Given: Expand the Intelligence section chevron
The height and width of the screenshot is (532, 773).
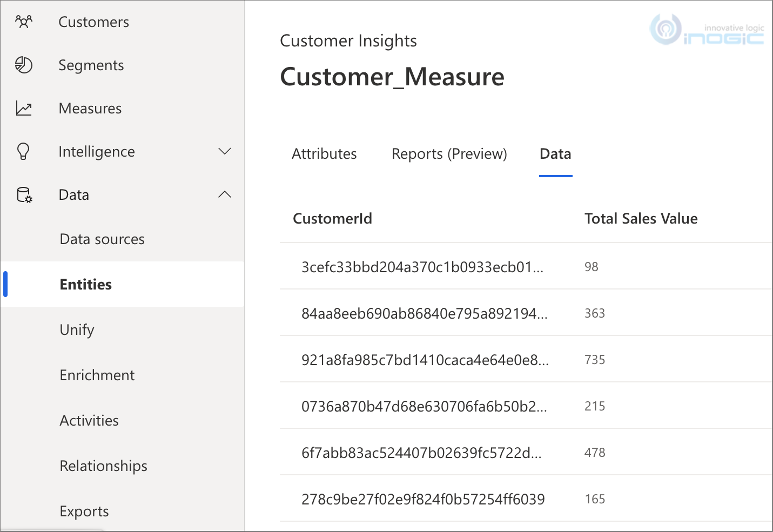Looking at the screenshot, I should (225, 151).
